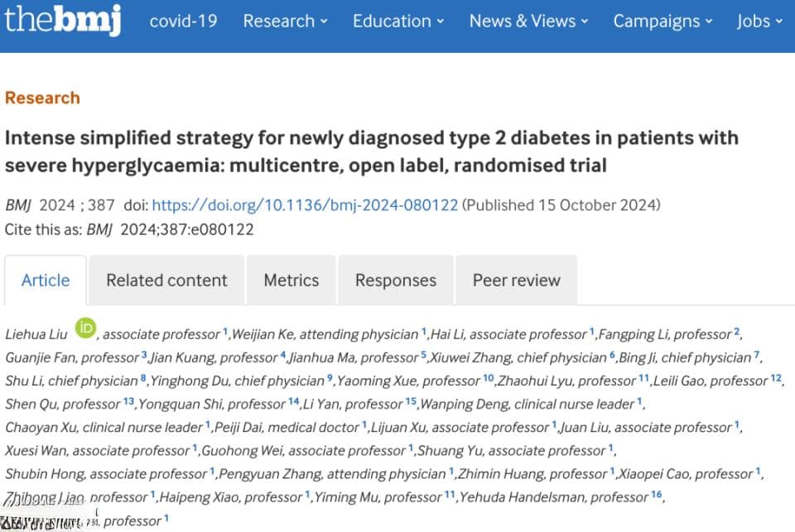
Task: Open affiliation 15 after Li Yan
Action: coord(411,401)
